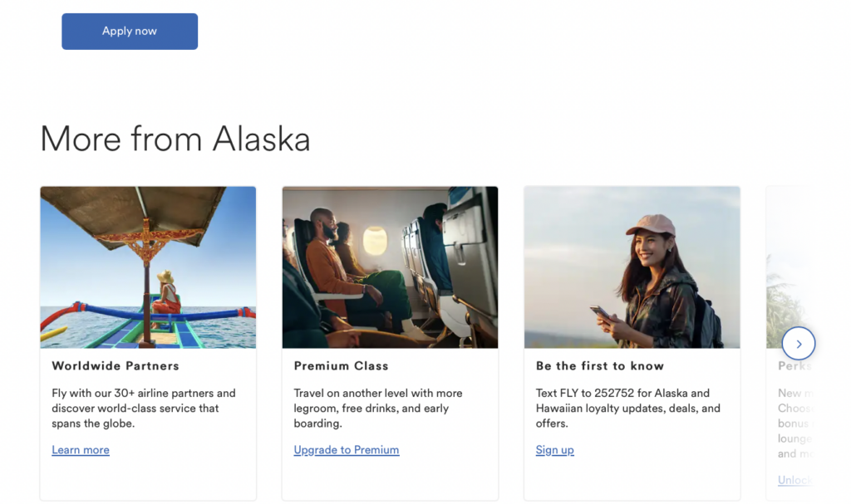
Task: Select the Premium Class cabin seats image
Action: (390, 267)
